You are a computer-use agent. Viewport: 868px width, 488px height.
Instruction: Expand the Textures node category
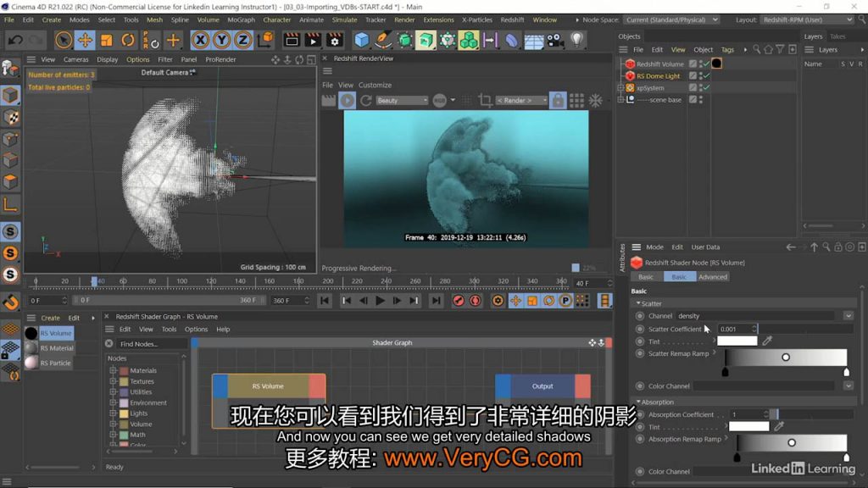[113, 381]
